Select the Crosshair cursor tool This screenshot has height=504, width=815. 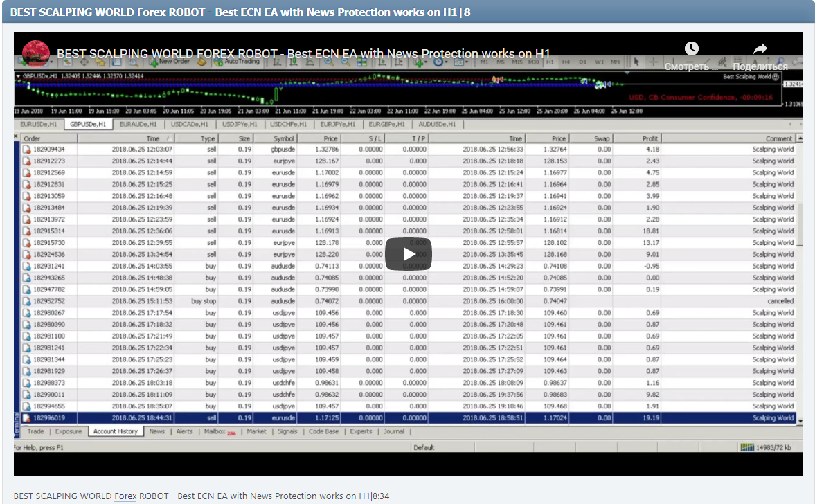[654, 62]
